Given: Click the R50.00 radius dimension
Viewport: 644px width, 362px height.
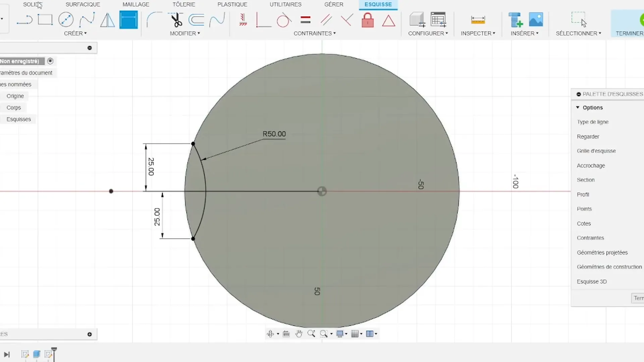Looking at the screenshot, I should pyautogui.click(x=274, y=134).
